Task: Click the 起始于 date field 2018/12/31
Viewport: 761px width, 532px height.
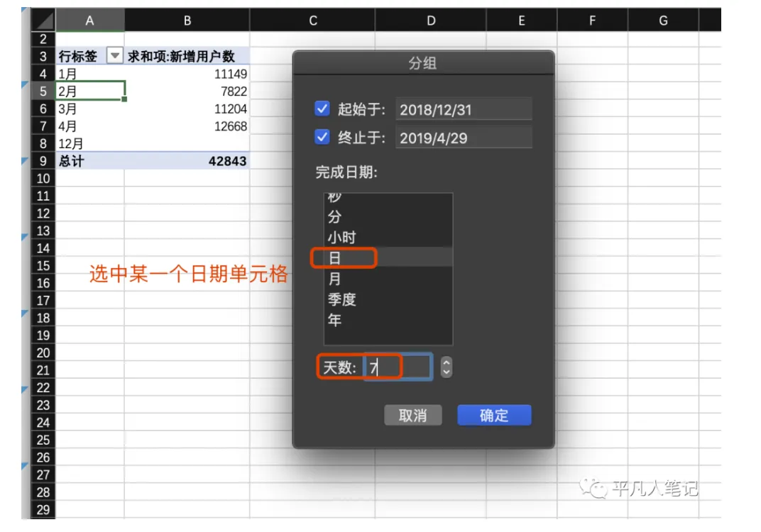Action: (x=464, y=109)
